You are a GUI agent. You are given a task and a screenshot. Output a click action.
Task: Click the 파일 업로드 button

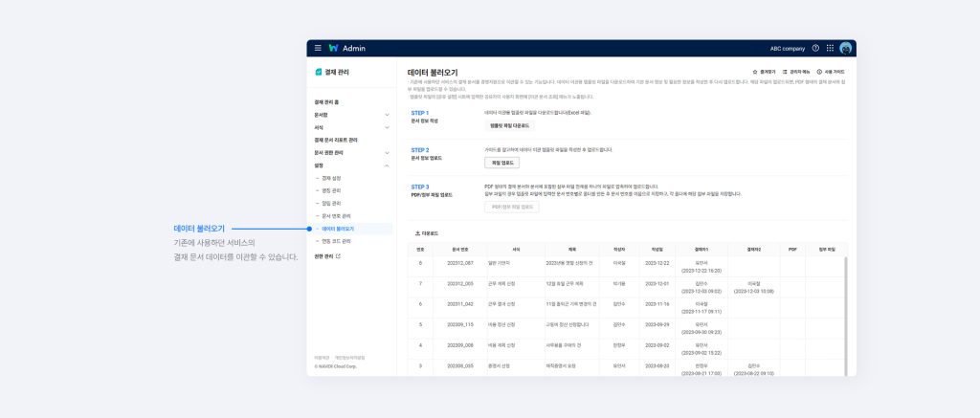click(x=501, y=163)
